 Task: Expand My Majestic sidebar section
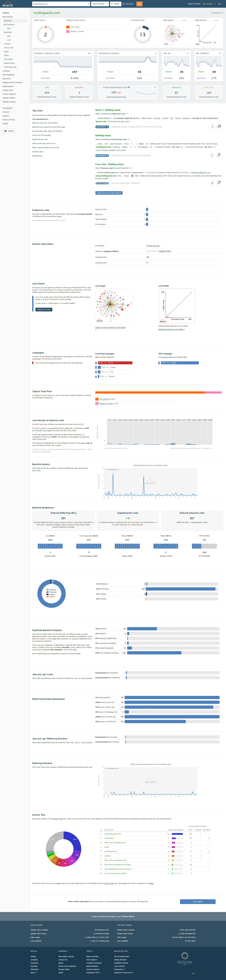(x=26, y=108)
